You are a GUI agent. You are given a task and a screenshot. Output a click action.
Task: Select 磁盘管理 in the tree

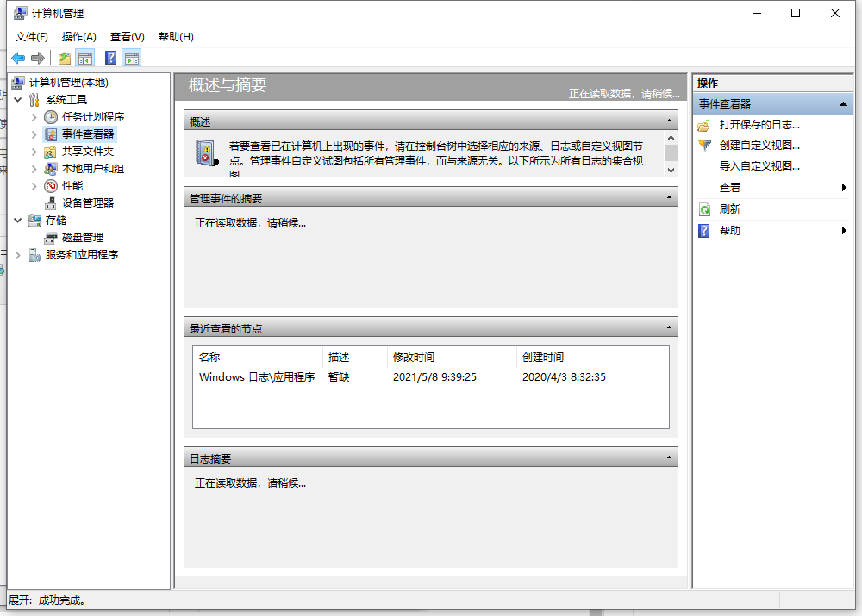click(x=82, y=238)
